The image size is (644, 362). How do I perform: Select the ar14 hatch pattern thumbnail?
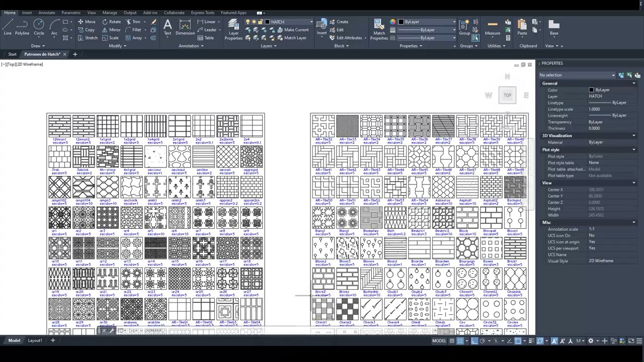click(x=155, y=248)
